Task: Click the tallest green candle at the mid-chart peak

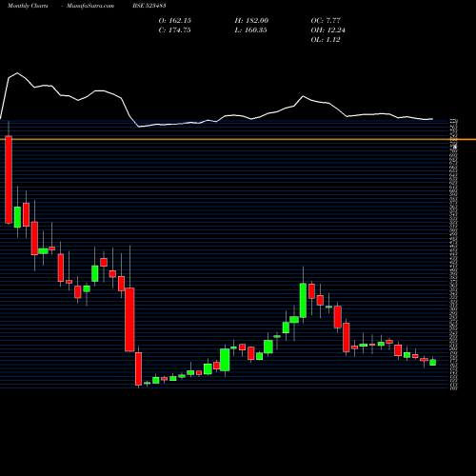Action: 303,300
